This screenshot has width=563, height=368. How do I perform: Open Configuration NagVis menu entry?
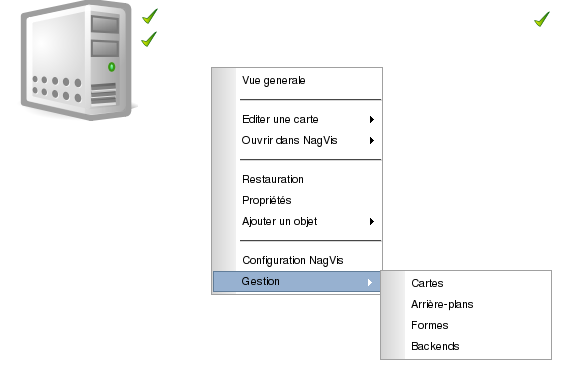pos(293,260)
